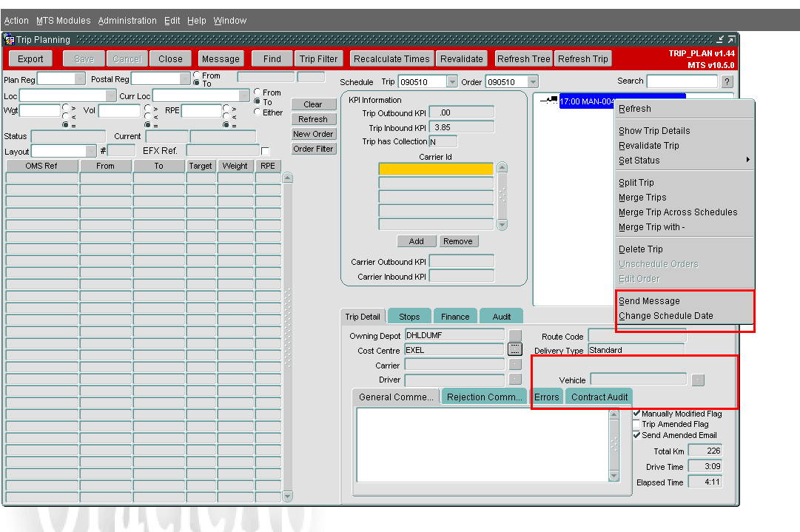Viewport: 800px width, 532px height.
Task: Open the Contract Audit tab
Action: coord(599,397)
